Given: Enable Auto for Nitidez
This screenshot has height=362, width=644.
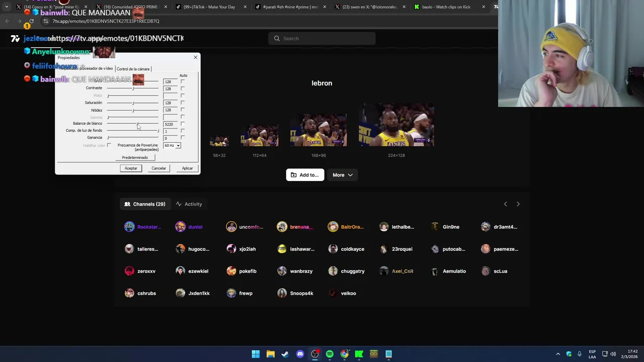Looking at the screenshot, I should click(x=183, y=110).
